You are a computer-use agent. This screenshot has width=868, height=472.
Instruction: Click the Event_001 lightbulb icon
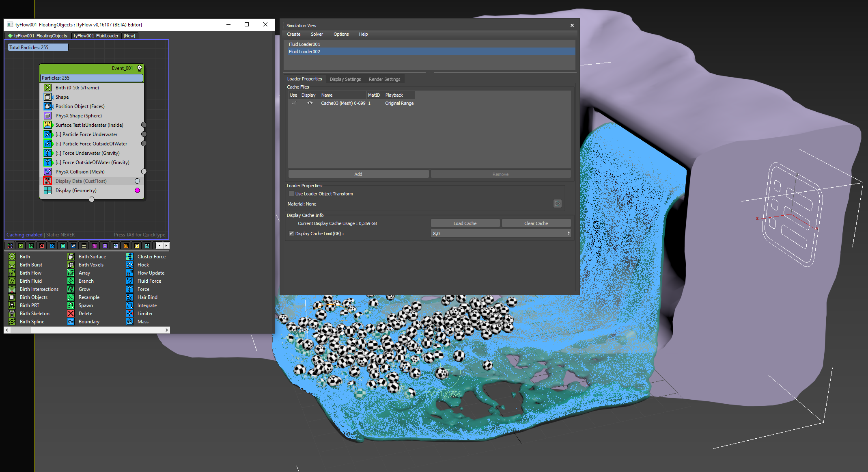pyautogui.click(x=140, y=68)
